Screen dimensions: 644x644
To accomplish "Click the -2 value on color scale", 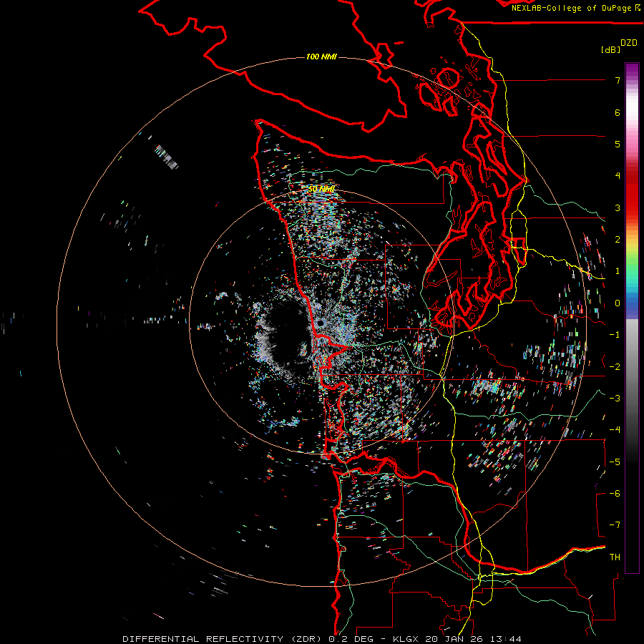I will [615, 366].
